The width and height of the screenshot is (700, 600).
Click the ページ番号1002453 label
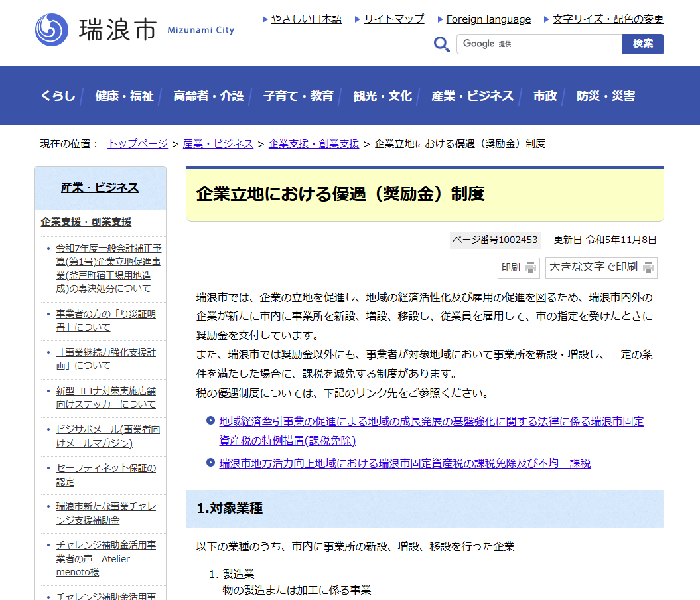pyautogui.click(x=495, y=240)
